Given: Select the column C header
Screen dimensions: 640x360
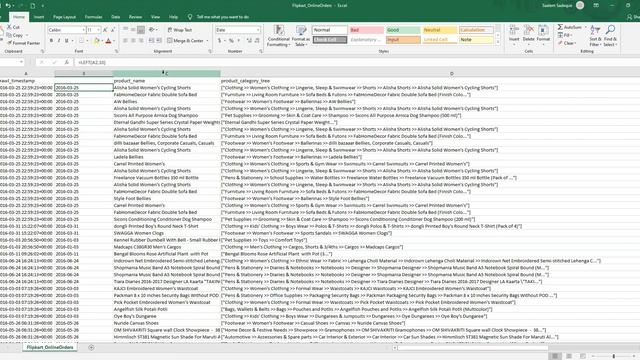Looking at the screenshot, I should point(167,73).
